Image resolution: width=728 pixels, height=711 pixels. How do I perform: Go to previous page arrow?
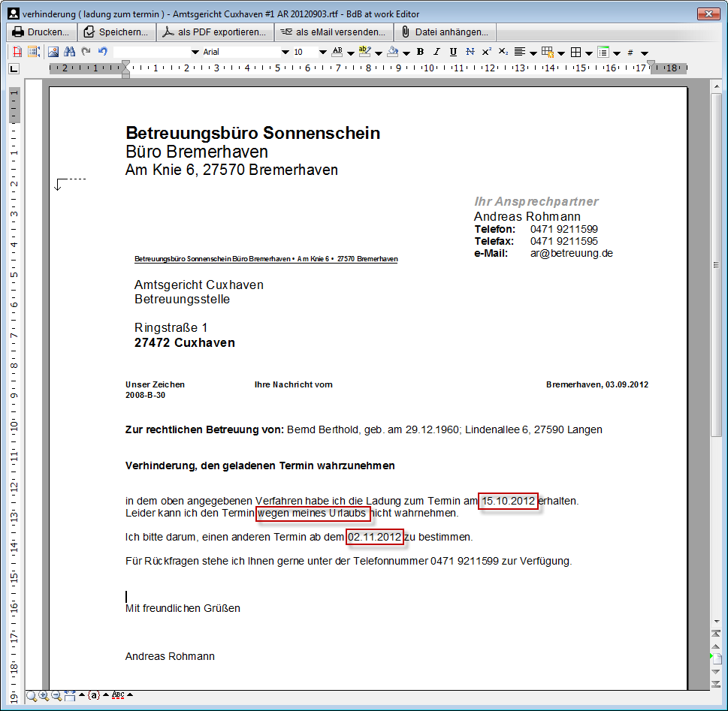click(716, 646)
